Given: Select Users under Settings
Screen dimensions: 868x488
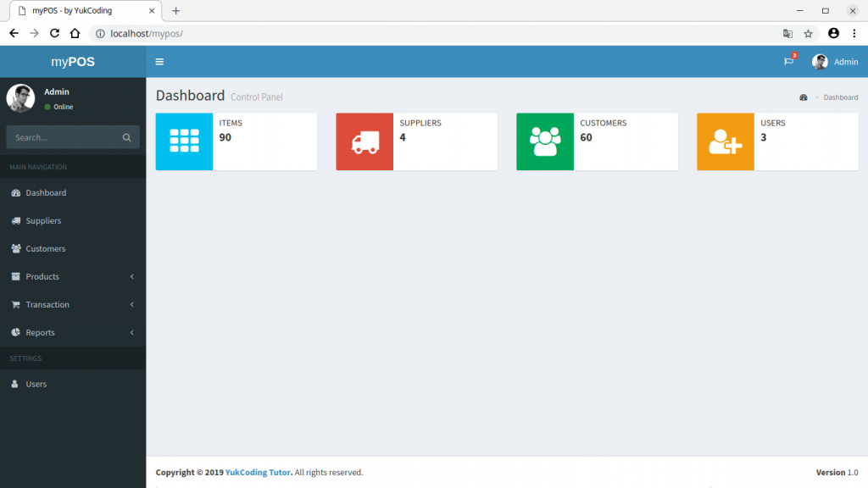Looking at the screenshot, I should point(36,385).
